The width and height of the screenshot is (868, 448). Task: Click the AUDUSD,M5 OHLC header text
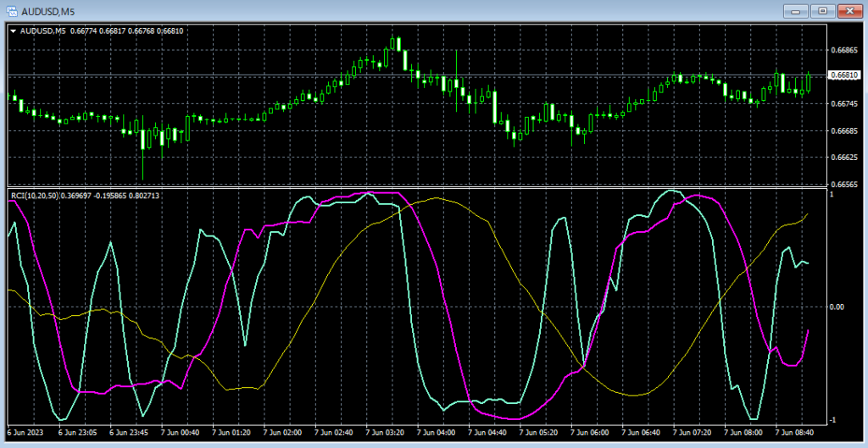tap(102, 31)
